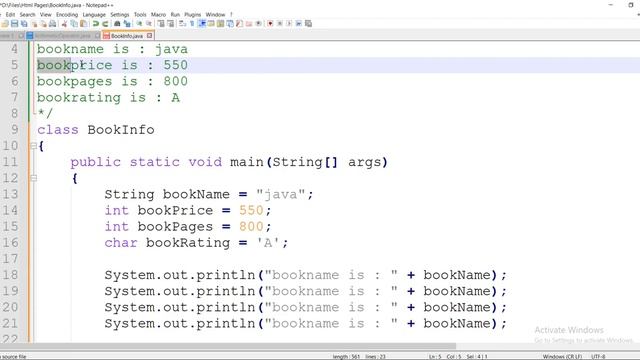Toggle the Word Wrap toolbar icon
The width and height of the screenshot is (640, 360).
coord(182,24)
